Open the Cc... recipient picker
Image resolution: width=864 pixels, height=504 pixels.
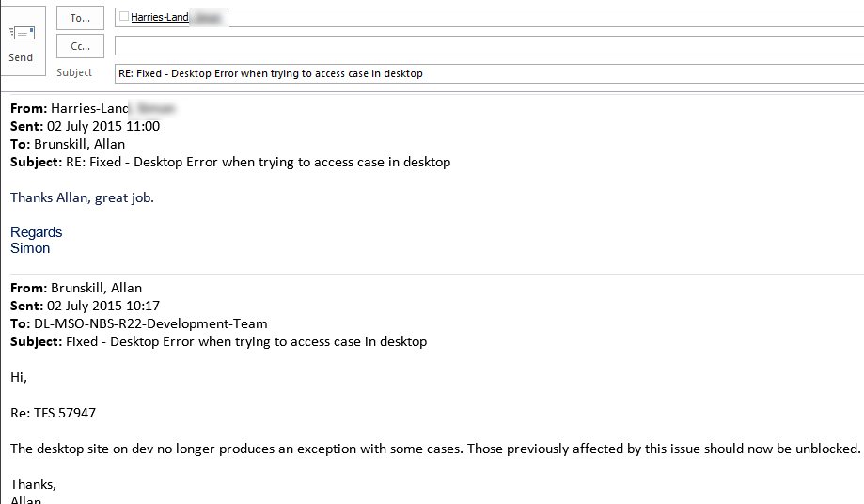point(80,46)
